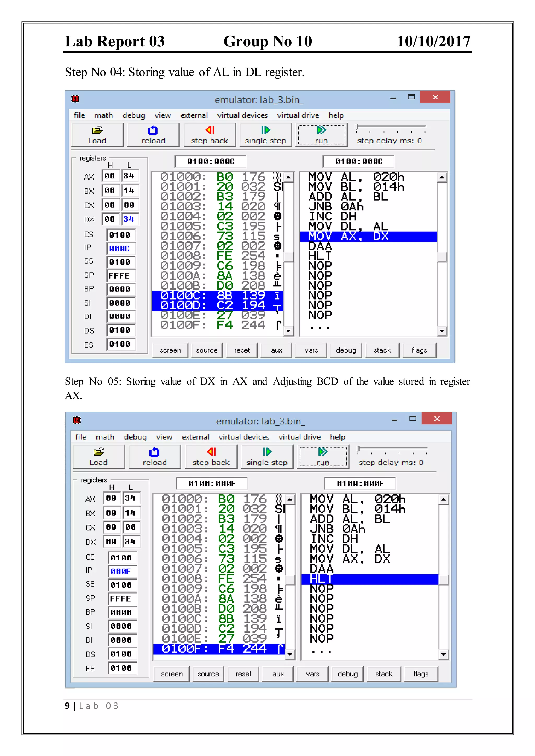Select highlighted HLT line in lower disassembly
Image resolution: width=535 pixels, height=756 pixels.
click(370, 579)
